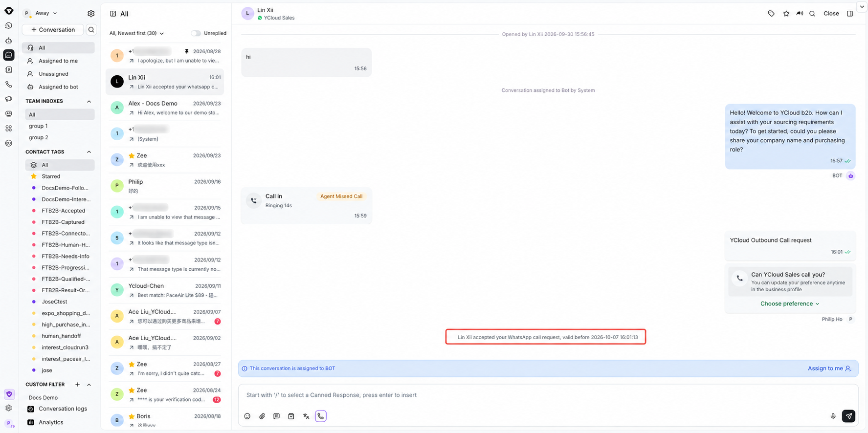This screenshot has height=433, width=868.
Task: Attach a file with the paperclip icon
Action: pos(262,416)
